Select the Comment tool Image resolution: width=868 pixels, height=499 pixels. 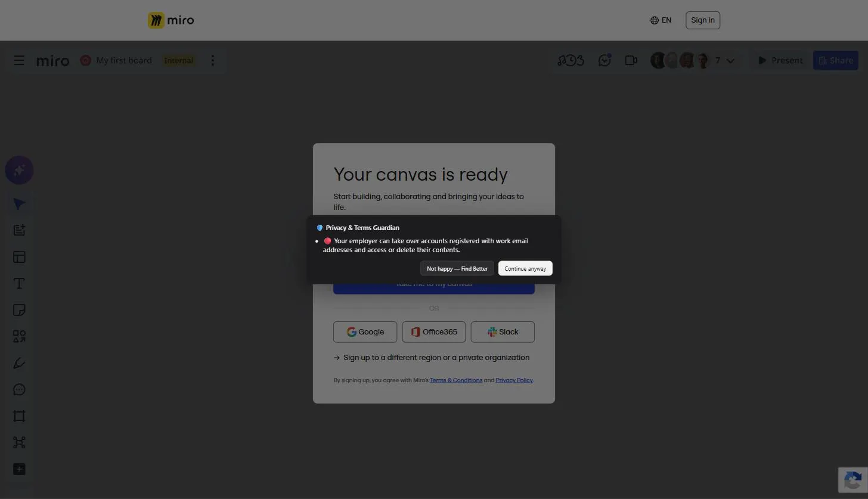[19, 390]
